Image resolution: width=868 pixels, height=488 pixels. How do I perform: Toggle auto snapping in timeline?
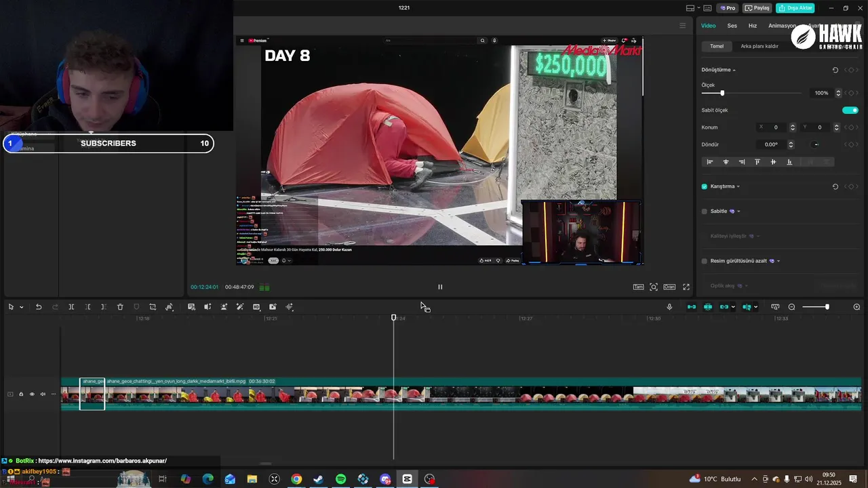(708, 307)
